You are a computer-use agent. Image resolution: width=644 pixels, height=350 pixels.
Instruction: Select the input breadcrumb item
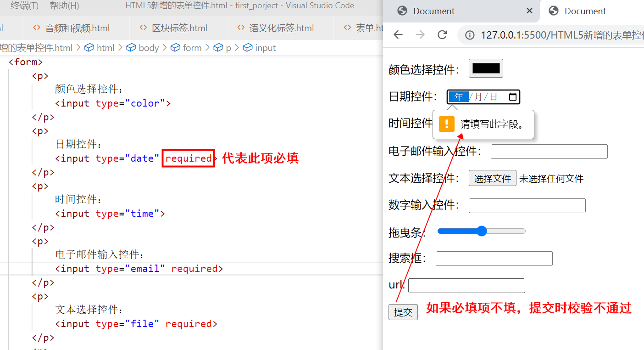[260, 48]
